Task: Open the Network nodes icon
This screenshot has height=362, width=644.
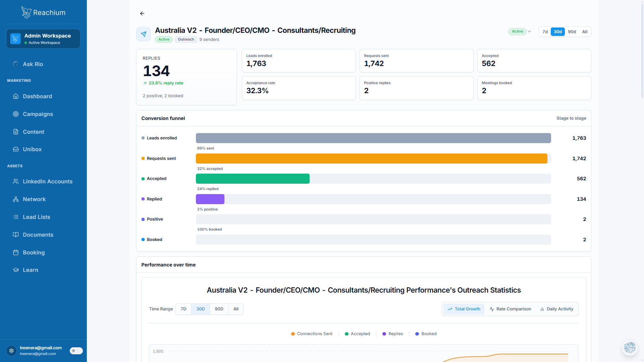Action: tap(16, 199)
